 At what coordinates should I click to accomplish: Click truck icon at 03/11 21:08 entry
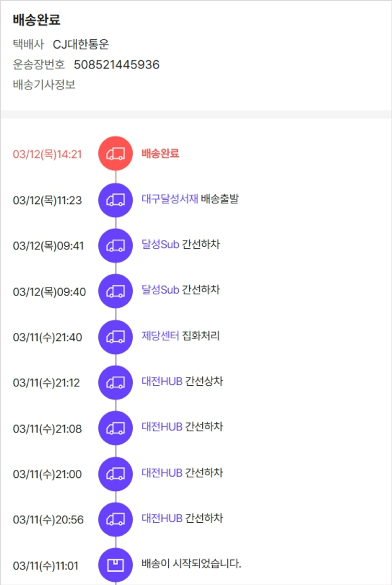coord(116,428)
